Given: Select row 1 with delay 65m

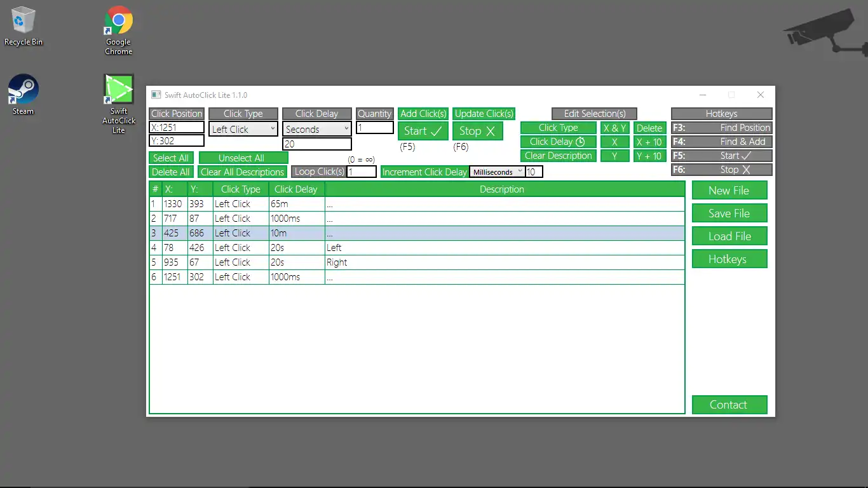Looking at the screenshot, I should 417,204.
